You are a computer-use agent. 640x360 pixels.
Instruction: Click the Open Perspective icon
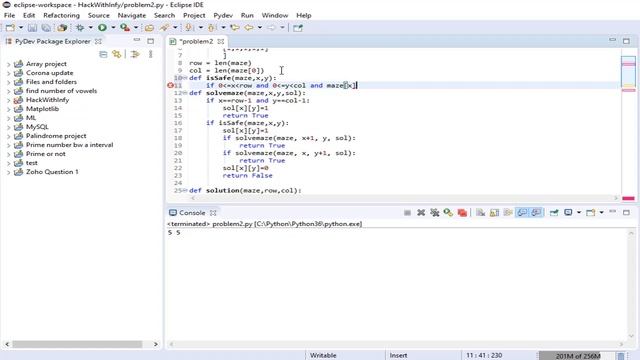[x=298, y=28]
